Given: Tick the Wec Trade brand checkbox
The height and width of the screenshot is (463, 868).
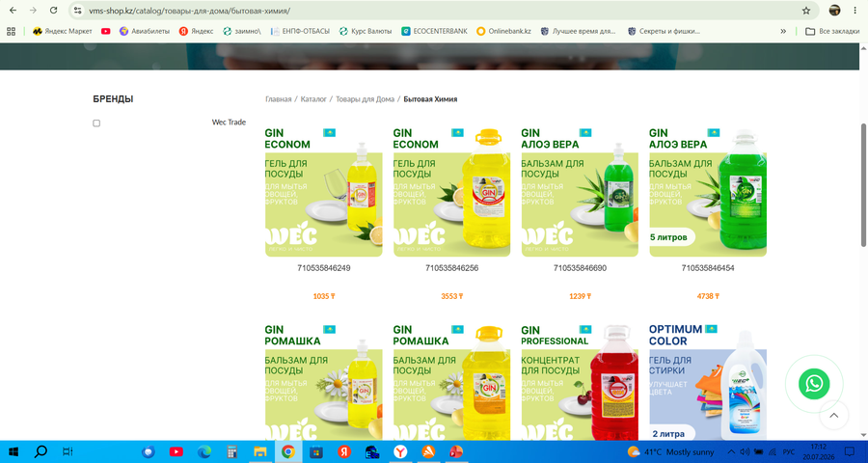Looking at the screenshot, I should [96, 123].
